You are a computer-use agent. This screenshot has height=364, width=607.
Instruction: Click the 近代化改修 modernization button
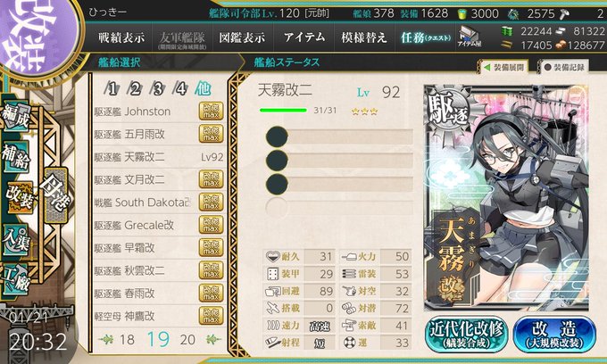(x=466, y=335)
